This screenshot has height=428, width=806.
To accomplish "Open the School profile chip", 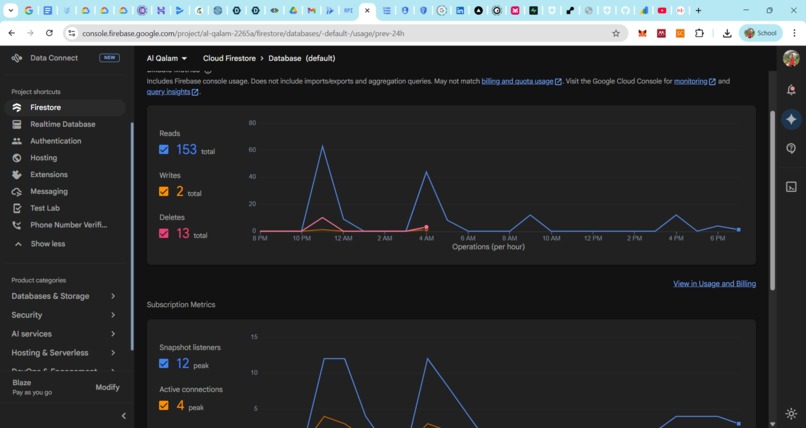I will [x=760, y=33].
